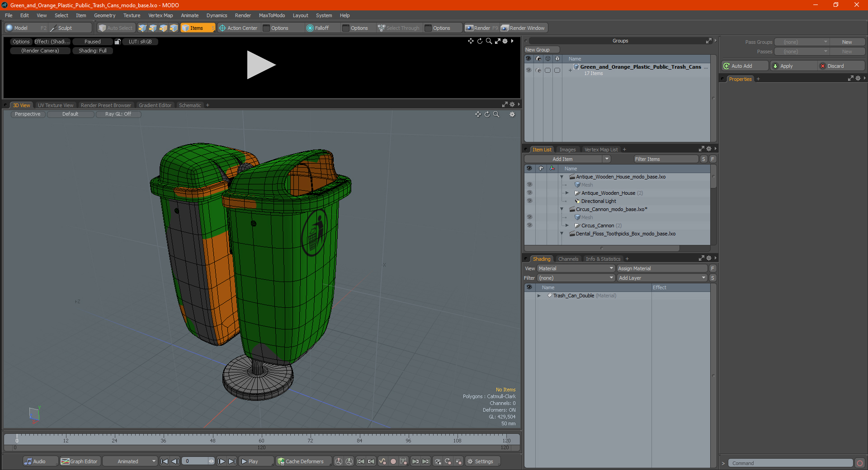This screenshot has width=868, height=470.
Task: Click the Play button
Action: tap(256, 461)
